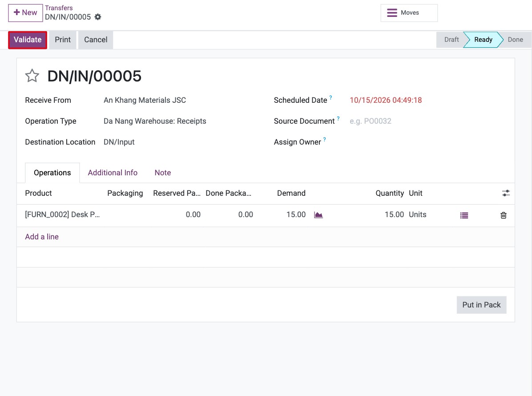Open the forecast chart icon beside Demand
This screenshot has width=532, height=396.
coord(318,215)
